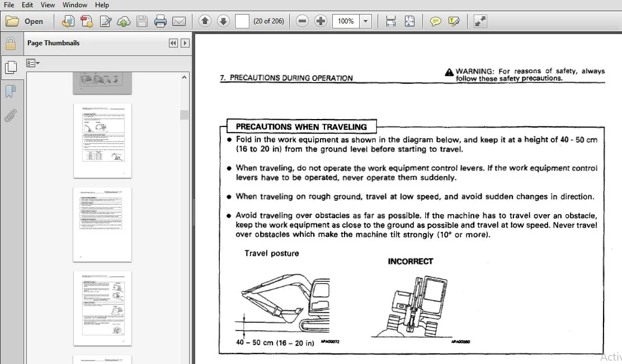The height and width of the screenshot is (364, 622).
Task: Select the thumbnail with the table page
Action: (x=102, y=141)
